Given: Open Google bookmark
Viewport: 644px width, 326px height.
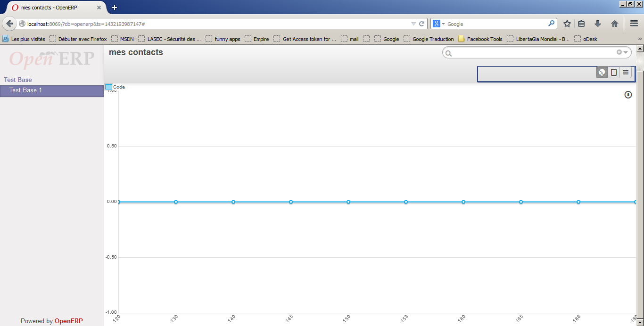Looking at the screenshot, I should pos(387,39).
